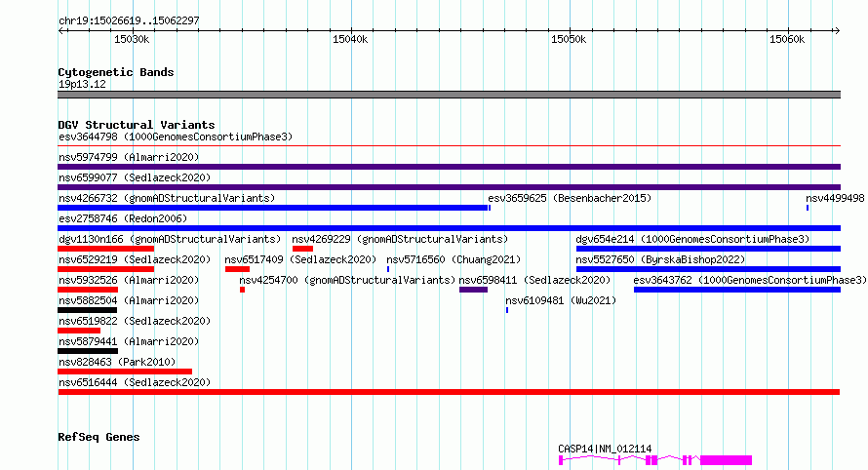
Task: Click the purple nsv6599077 variant bar
Action: click(449, 187)
